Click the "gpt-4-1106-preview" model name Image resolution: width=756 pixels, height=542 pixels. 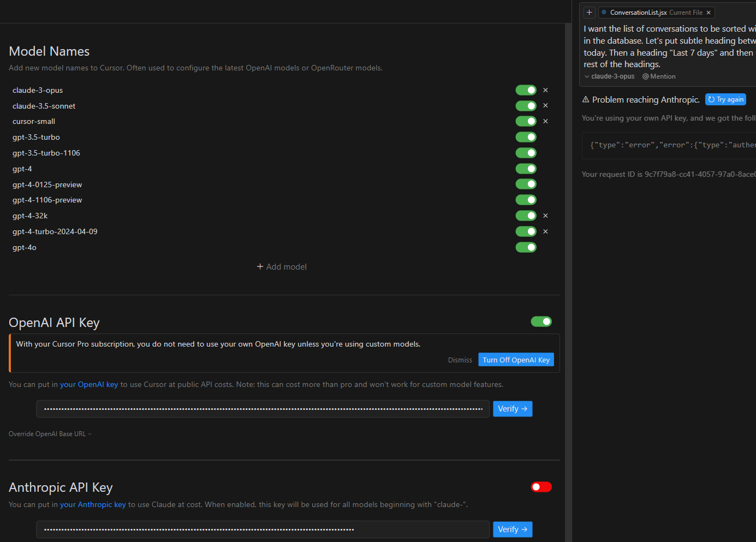point(47,200)
